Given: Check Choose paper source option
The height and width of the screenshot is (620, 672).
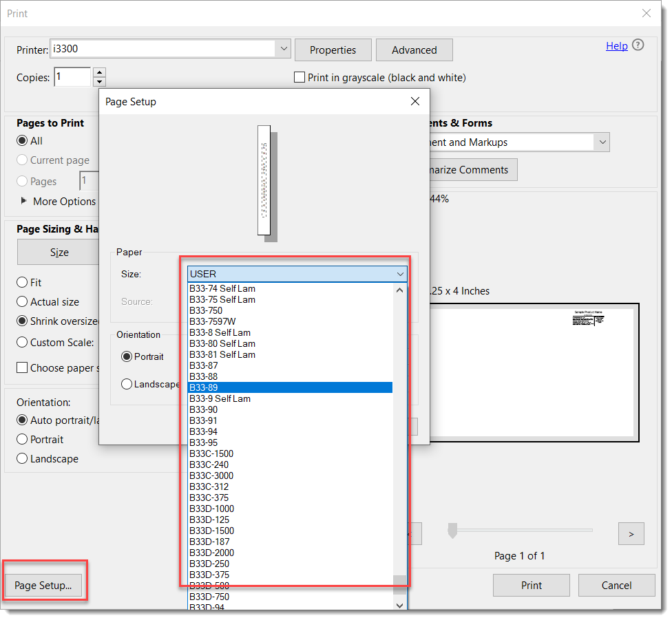Looking at the screenshot, I should 23,368.
